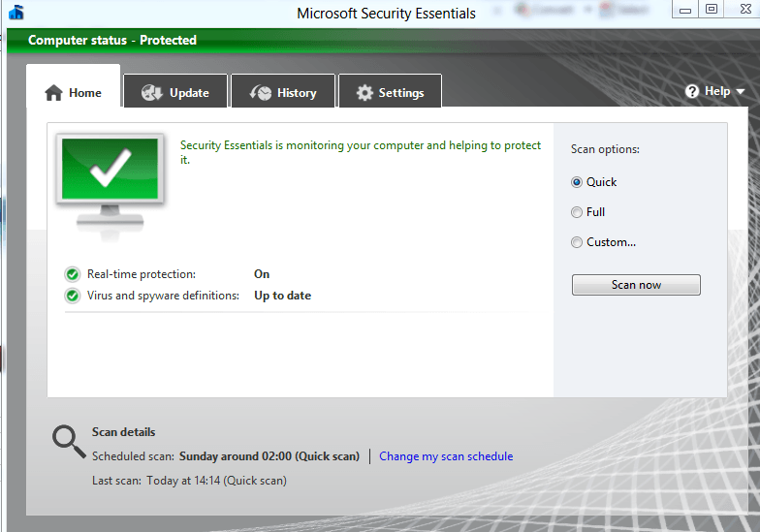This screenshot has width=760, height=532.
Task: Open Change my scan schedule link
Action: coord(446,456)
